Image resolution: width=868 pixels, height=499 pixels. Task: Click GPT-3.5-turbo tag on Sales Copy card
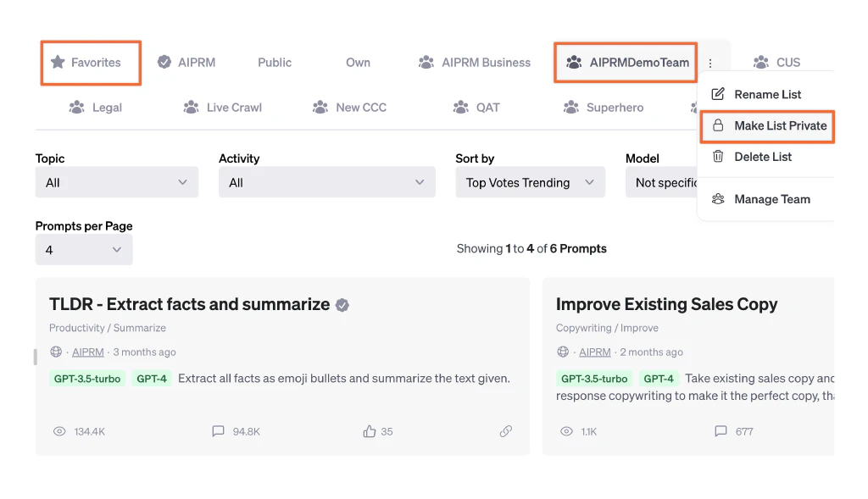tap(594, 379)
